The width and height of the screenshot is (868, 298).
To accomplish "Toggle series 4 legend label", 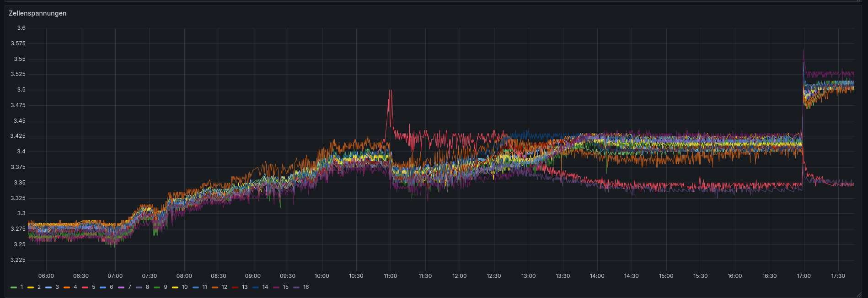I will (x=75, y=287).
